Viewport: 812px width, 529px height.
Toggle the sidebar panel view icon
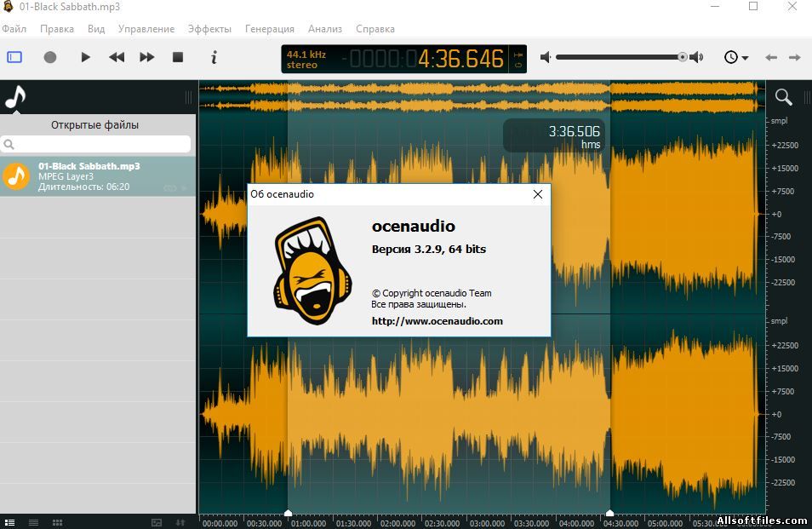[14, 57]
